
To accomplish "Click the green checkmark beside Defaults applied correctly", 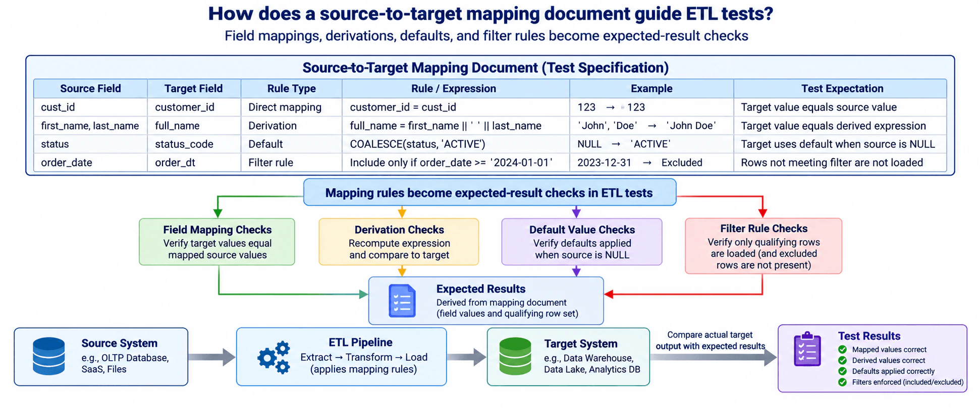I will coord(842,371).
